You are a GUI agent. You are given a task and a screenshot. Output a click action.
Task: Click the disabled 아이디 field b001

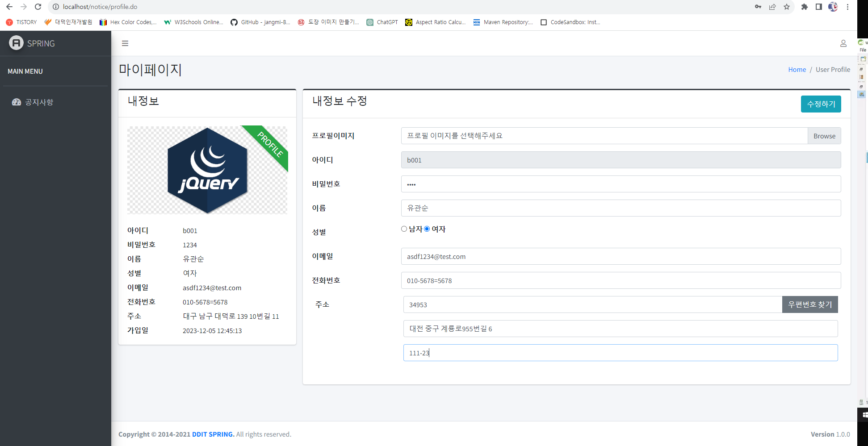tap(621, 160)
